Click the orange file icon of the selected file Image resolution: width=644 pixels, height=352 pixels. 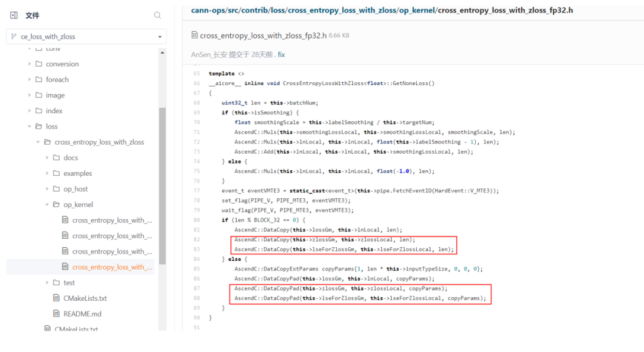(65, 267)
